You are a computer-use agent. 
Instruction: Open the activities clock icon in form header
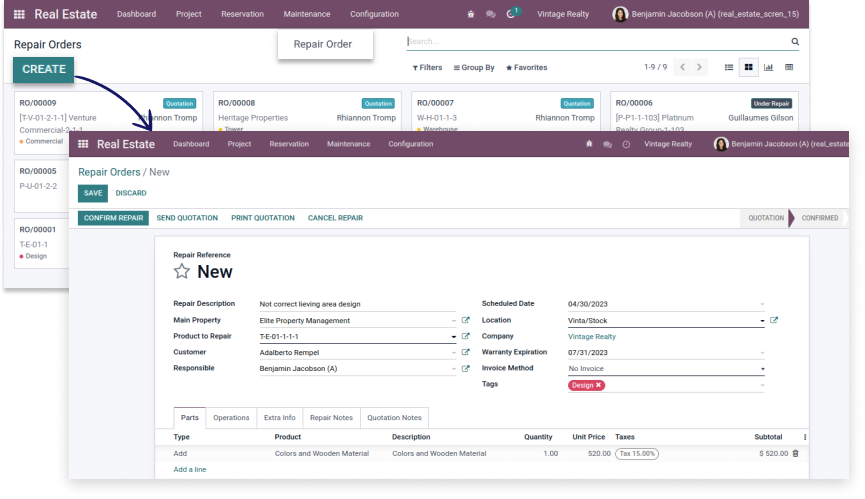pyautogui.click(x=626, y=144)
